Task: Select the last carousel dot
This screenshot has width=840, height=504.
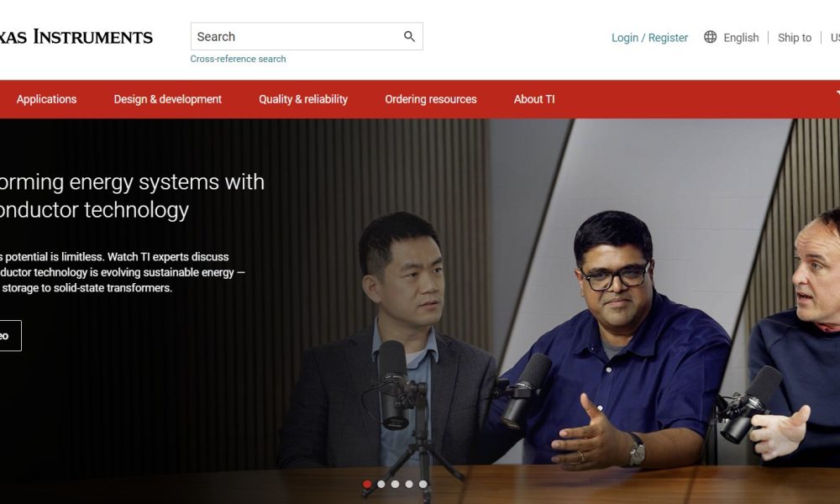Action: point(421,484)
